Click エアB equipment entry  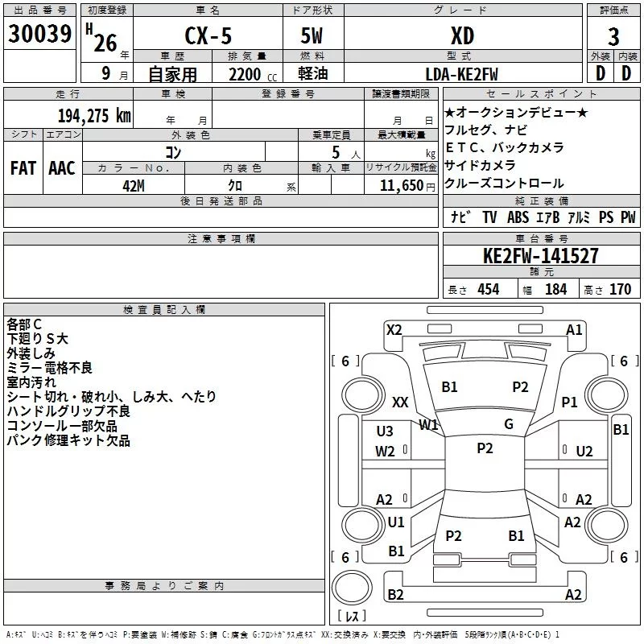pos(548,217)
